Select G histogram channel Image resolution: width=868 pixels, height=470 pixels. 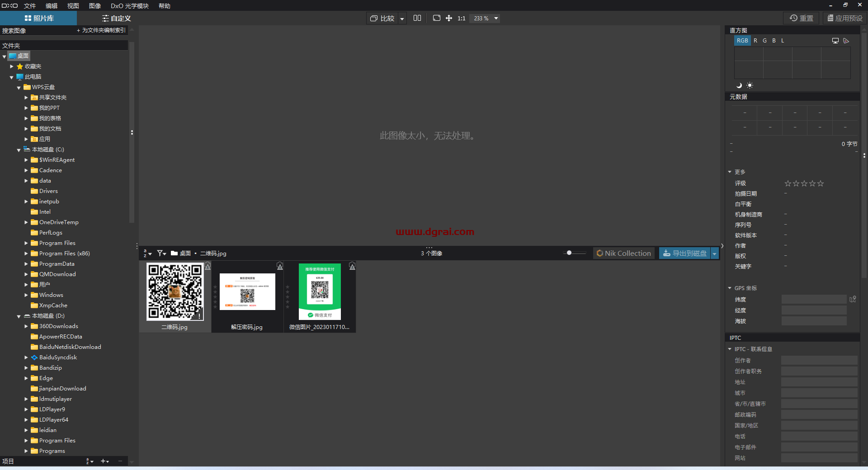[x=764, y=41]
